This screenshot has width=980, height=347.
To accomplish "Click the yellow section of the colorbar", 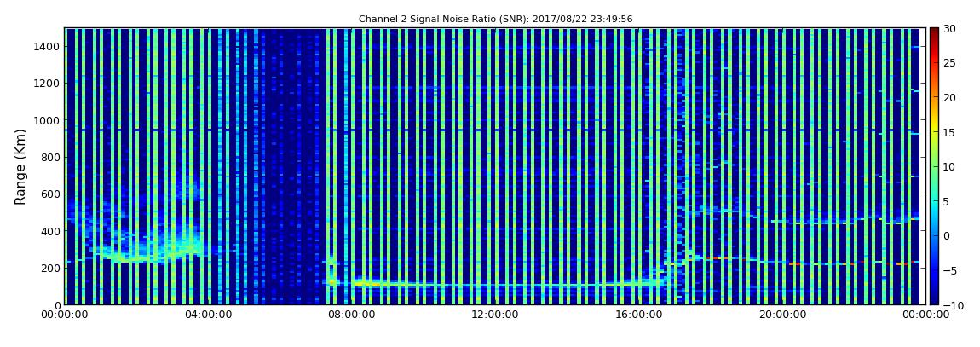I will pyautogui.click(x=934, y=128).
